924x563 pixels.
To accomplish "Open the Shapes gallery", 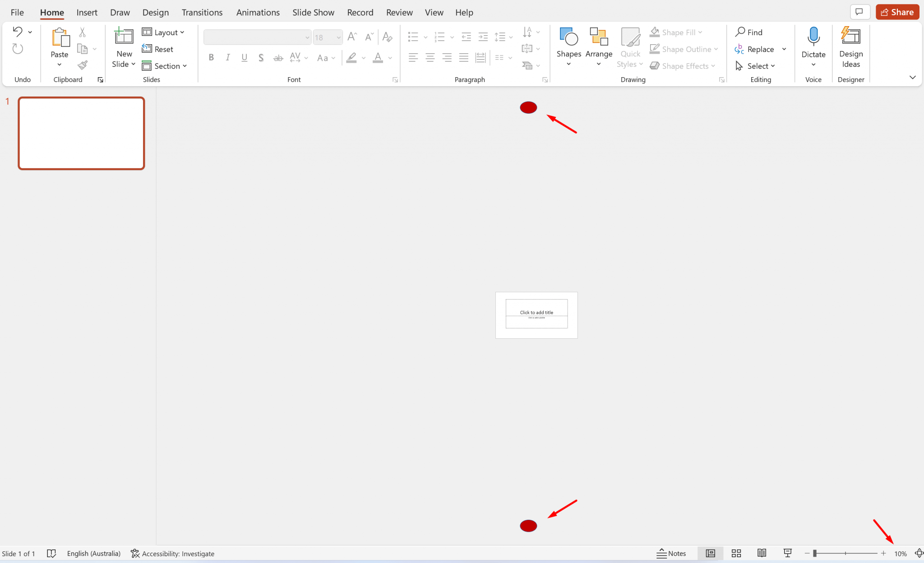I will point(568,46).
